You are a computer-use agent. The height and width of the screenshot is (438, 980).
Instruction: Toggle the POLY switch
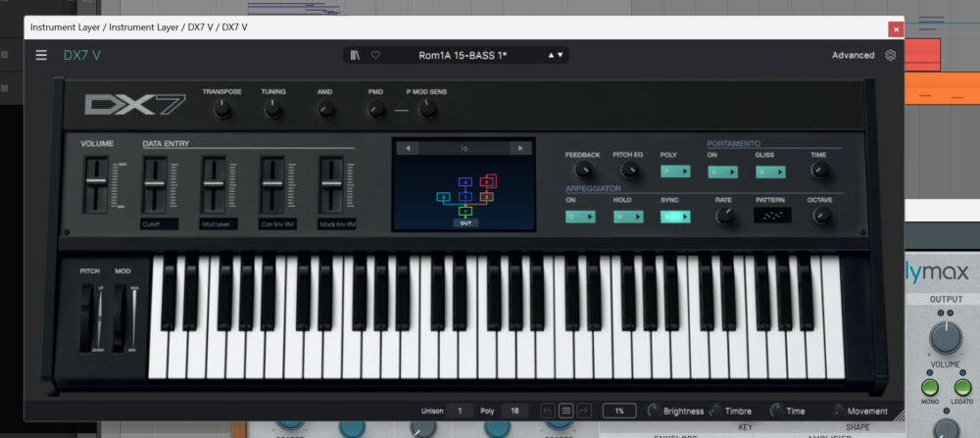(x=675, y=171)
